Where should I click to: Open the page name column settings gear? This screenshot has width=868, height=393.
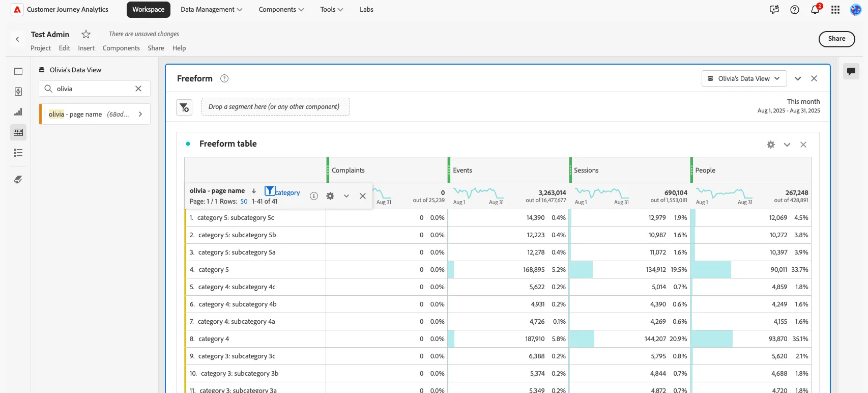pyautogui.click(x=330, y=196)
